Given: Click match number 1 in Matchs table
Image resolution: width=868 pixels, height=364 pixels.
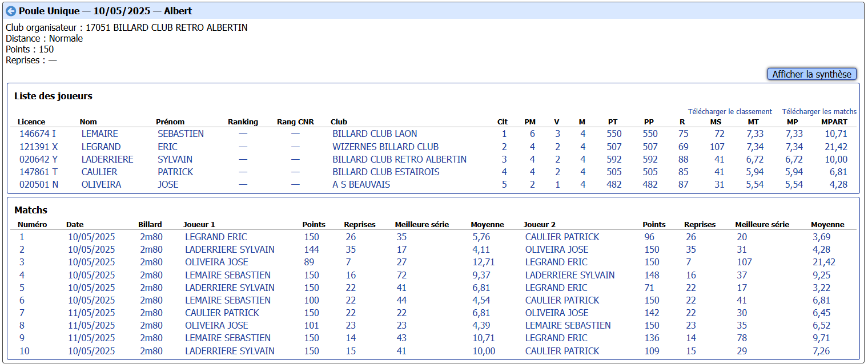Looking at the screenshot, I should tap(22, 237).
